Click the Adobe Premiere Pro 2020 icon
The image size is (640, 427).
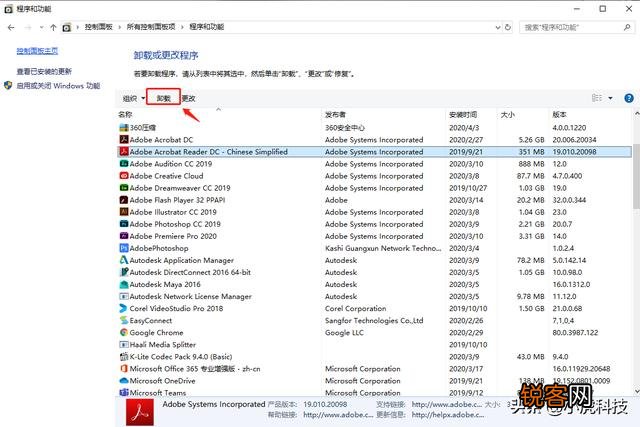(x=124, y=236)
